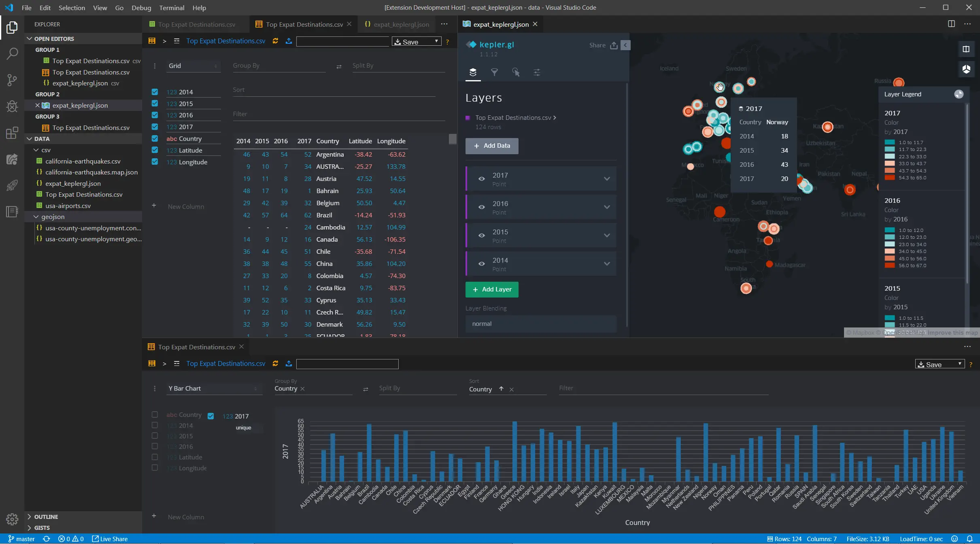Open Top Expat Destinations.csv dataset link in Layers
The width and height of the screenshot is (980, 544).
click(515, 118)
